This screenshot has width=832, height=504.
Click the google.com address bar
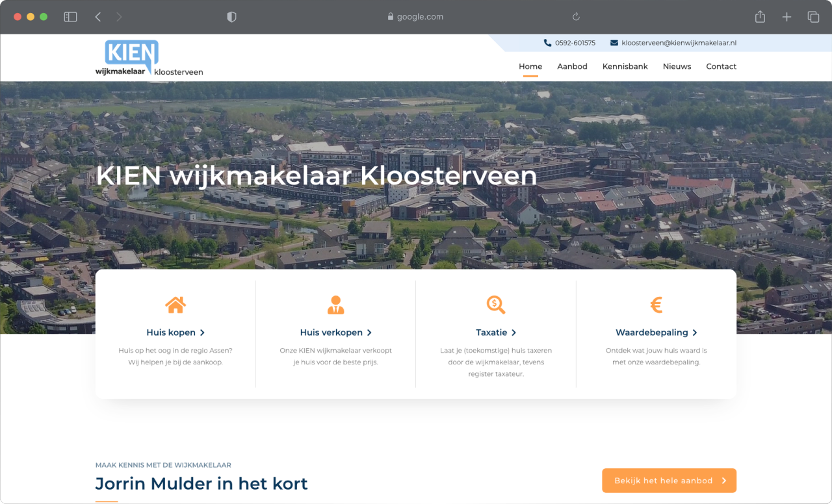tap(415, 17)
